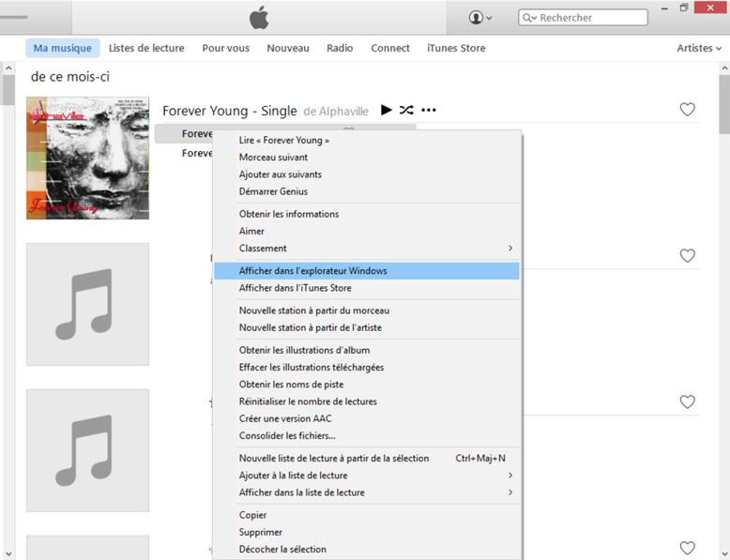Image resolution: width=730 pixels, height=560 pixels.
Task: Expand Ajouter à la liste de lecture submenu
Action: [366, 476]
